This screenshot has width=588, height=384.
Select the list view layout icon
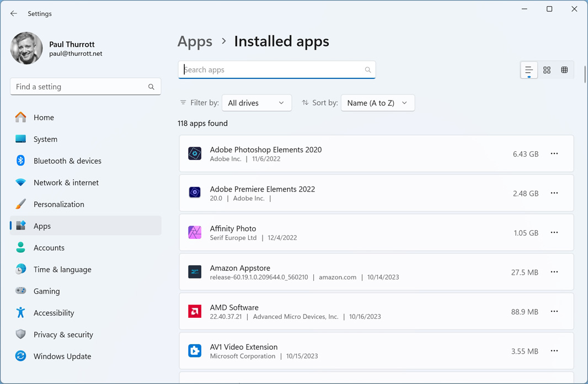pos(529,70)
